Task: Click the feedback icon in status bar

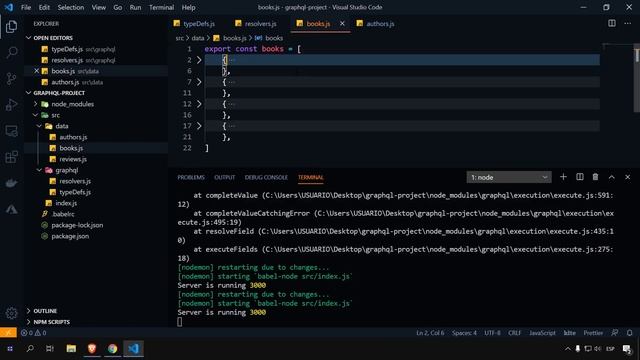Action: coord(615,333)
